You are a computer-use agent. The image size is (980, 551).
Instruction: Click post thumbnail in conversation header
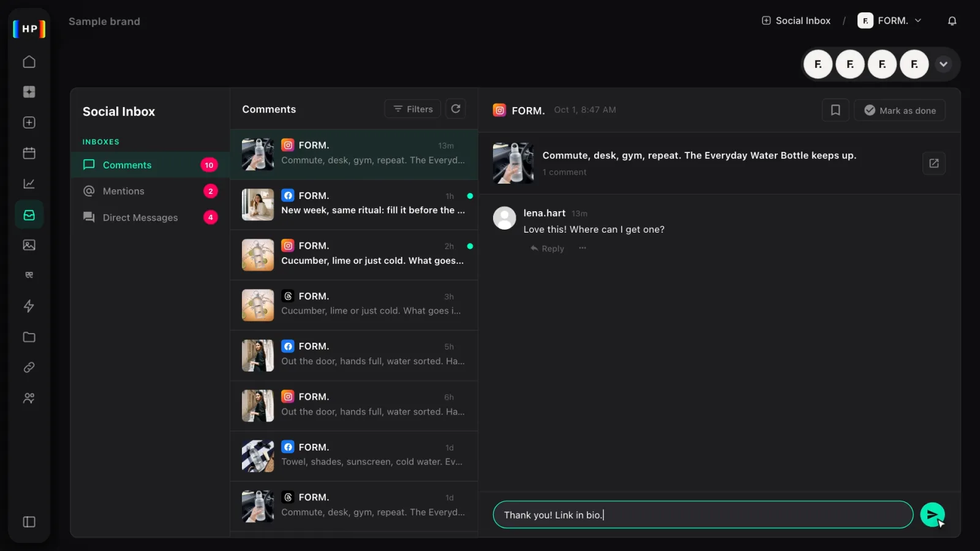click(x=513, y=163)
